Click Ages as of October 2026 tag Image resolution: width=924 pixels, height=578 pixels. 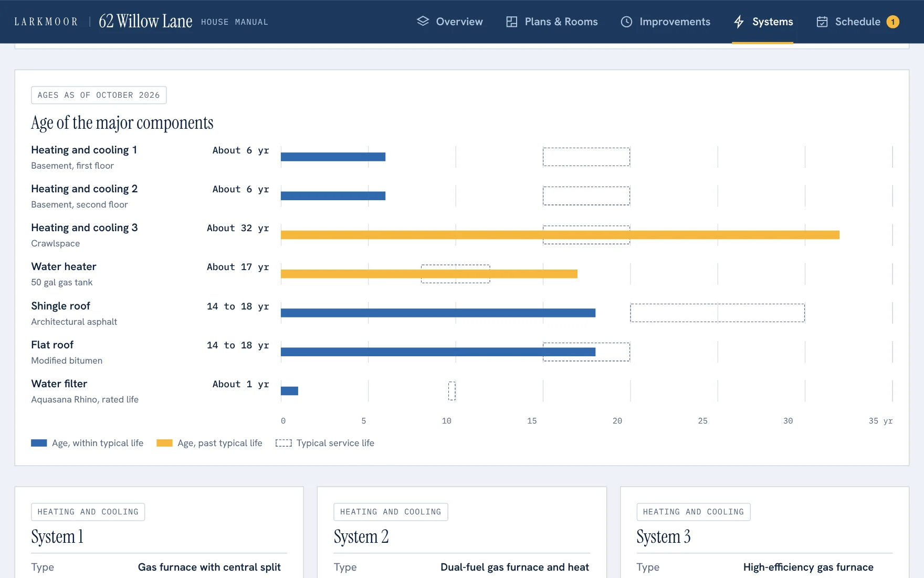pyautogui.click(x=99, y=95)
